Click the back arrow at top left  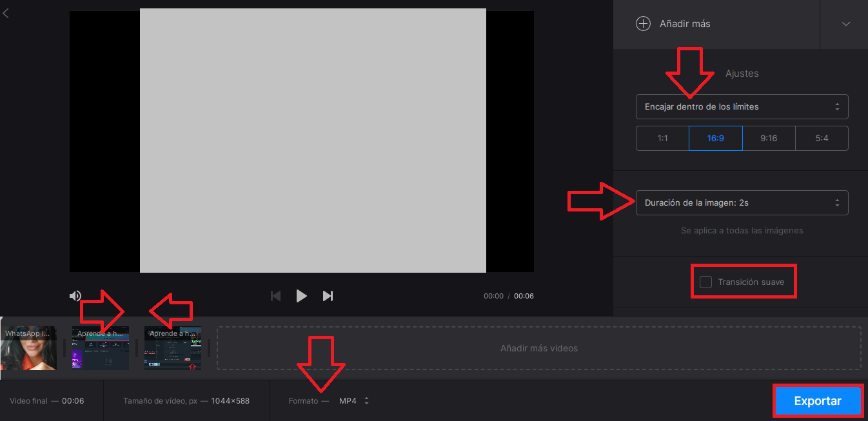tap(6, 13)
